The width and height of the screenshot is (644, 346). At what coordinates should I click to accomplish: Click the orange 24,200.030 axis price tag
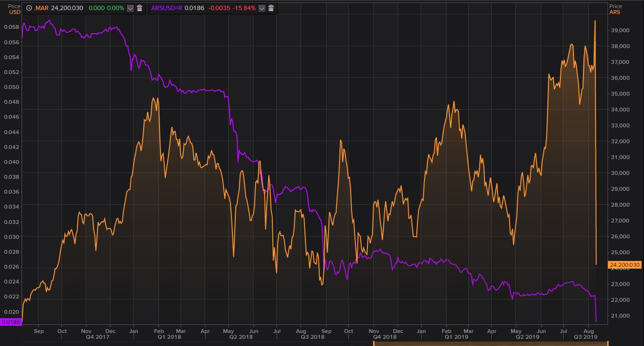625,265
